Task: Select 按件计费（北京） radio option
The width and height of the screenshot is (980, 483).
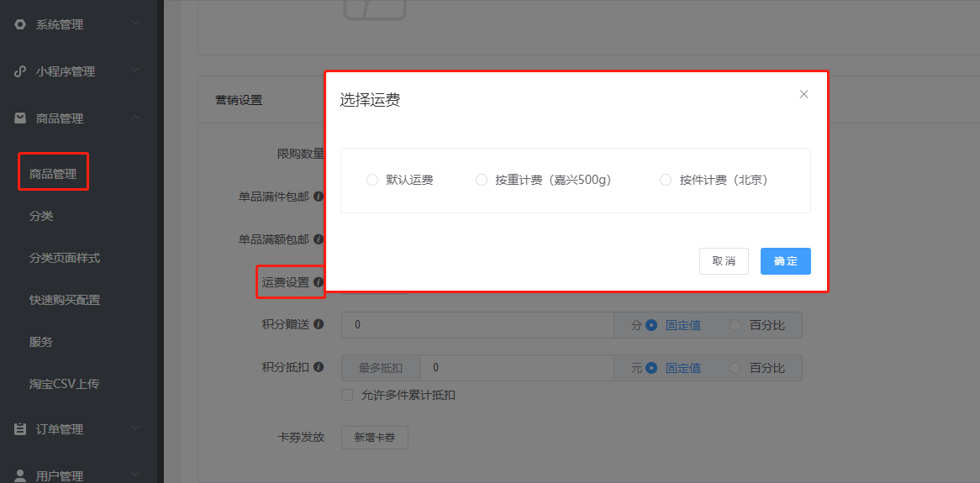Action: click(666, 180)
